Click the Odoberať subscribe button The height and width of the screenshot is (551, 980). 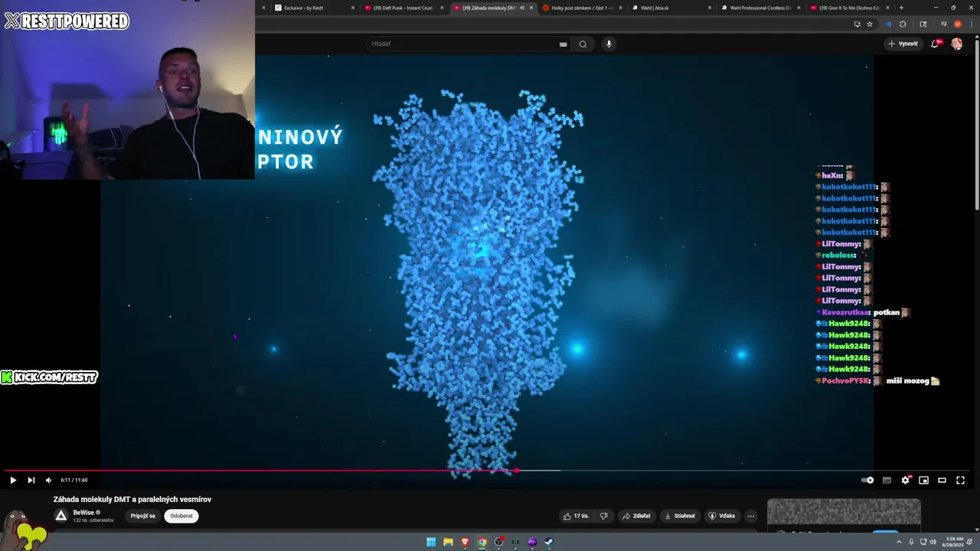(181, 516)
